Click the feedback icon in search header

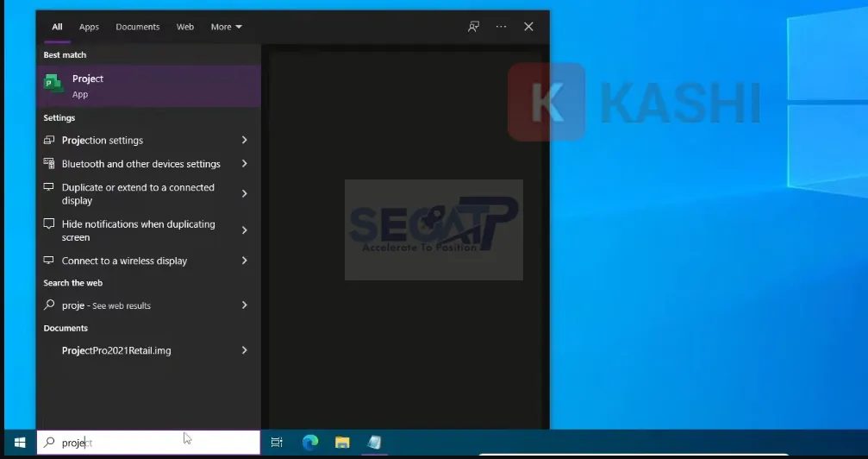[x=473, y=27]
